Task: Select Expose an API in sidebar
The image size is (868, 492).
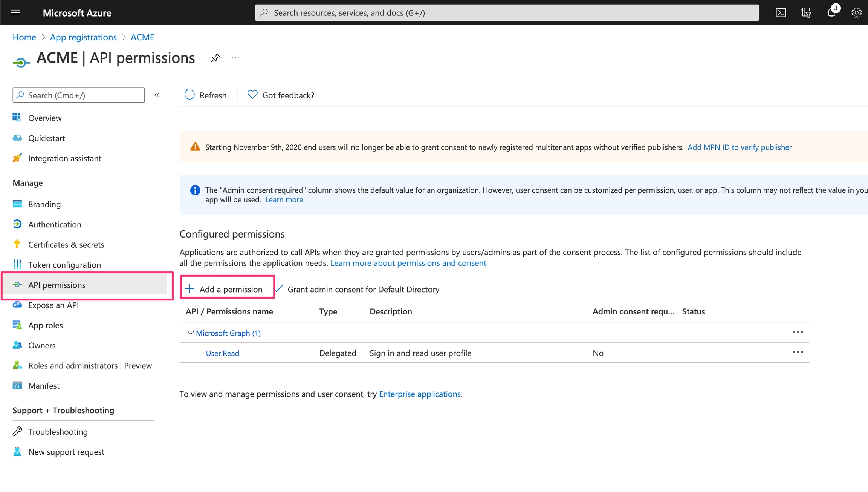Action: coord(53,305)
